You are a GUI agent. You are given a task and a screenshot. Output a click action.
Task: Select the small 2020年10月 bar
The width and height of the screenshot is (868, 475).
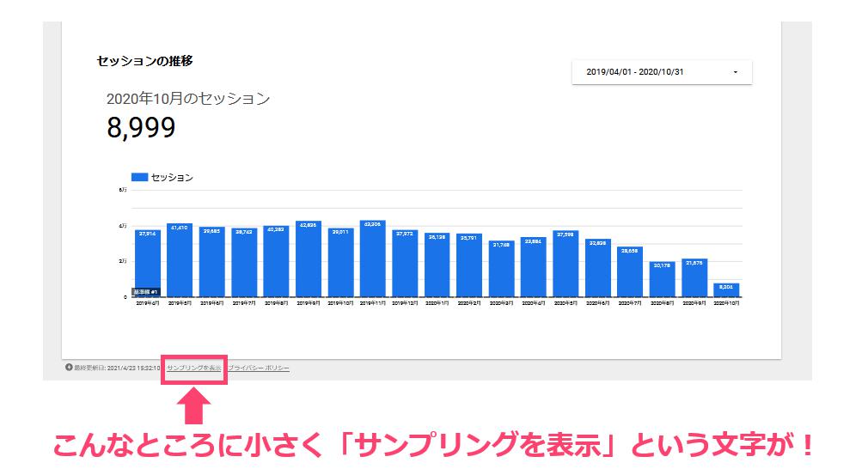[x=726, y=290]
